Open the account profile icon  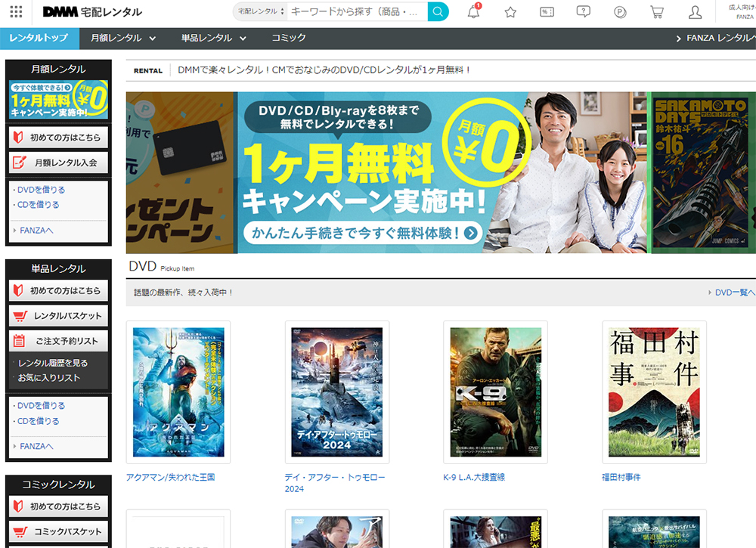coord(695,12)
